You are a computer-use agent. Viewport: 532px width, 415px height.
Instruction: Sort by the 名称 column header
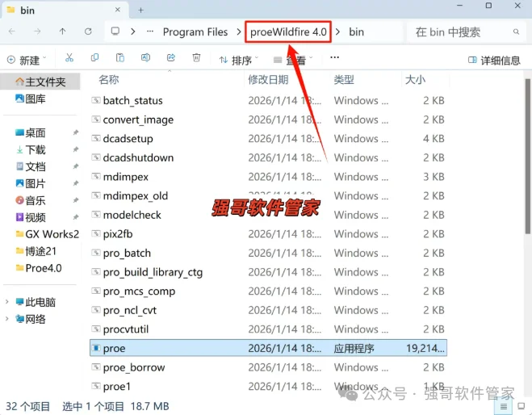[x=108, y=80]
